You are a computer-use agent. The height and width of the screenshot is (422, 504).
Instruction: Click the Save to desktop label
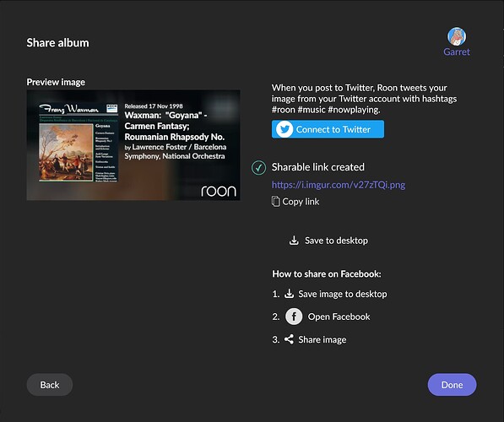(x=336, y=241)
